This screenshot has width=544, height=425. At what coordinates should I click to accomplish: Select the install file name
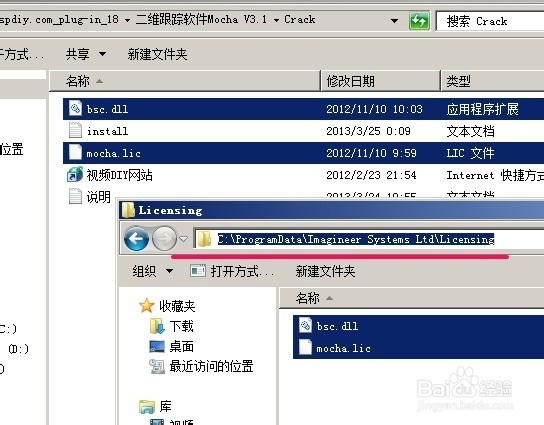tap(107, 131)
